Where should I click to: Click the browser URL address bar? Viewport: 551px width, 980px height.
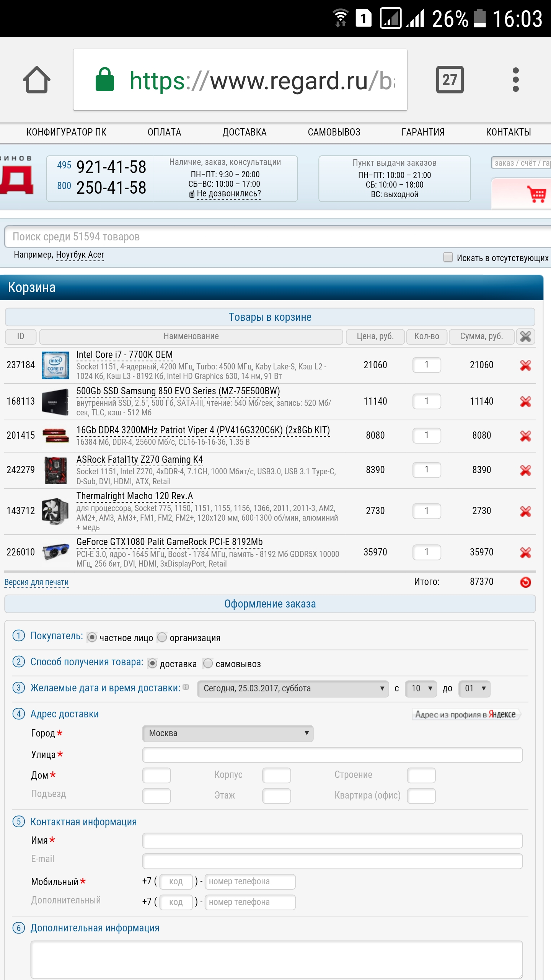pyautogui.click(x=240, y=80)
